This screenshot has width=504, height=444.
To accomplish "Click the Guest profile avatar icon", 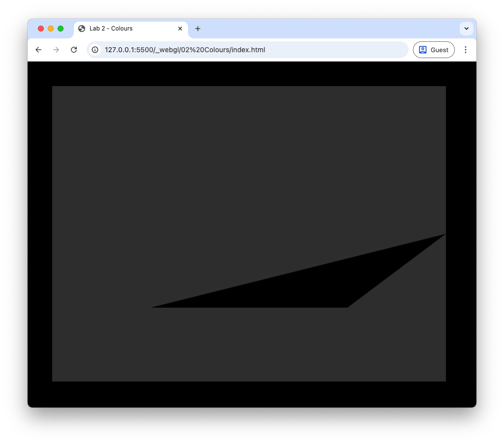I will click(x=423, y=50).
